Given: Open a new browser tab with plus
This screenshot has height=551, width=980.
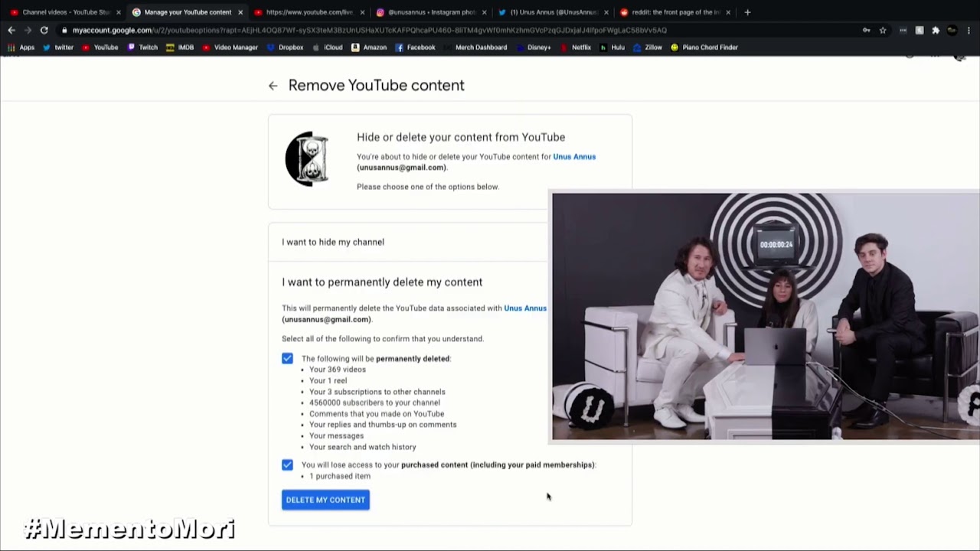Looking at the screenshot, I should (747, 12).
